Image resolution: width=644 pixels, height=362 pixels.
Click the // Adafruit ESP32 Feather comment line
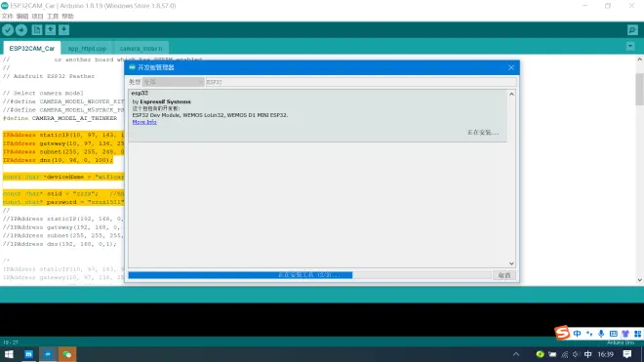pyautogui.click(x=49, y=76)
